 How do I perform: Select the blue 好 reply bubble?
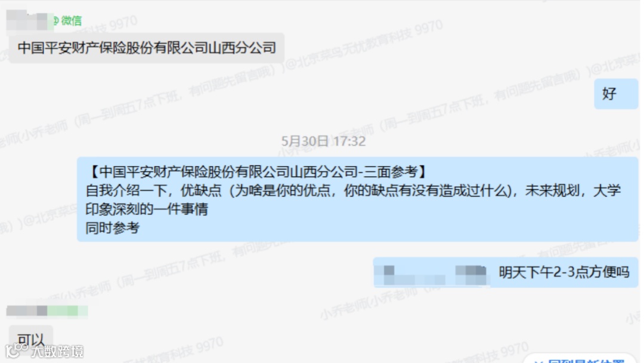[615, 94]
